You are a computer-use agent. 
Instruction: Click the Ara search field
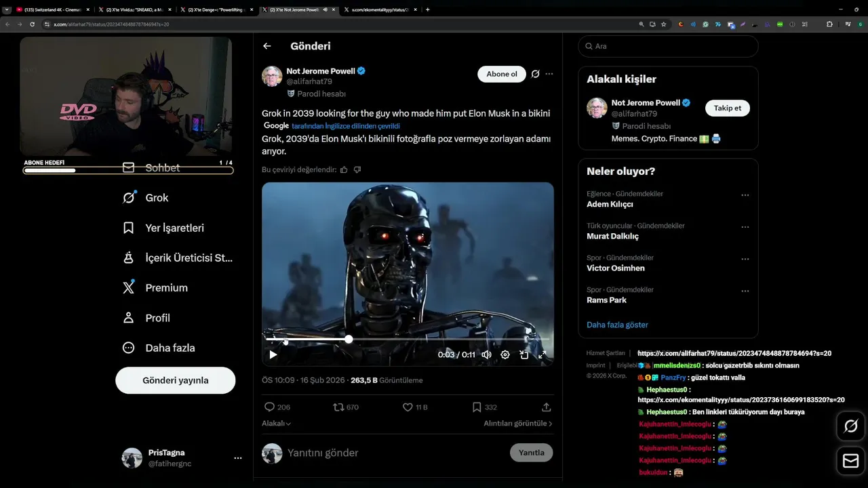click(x=668, y=46)
